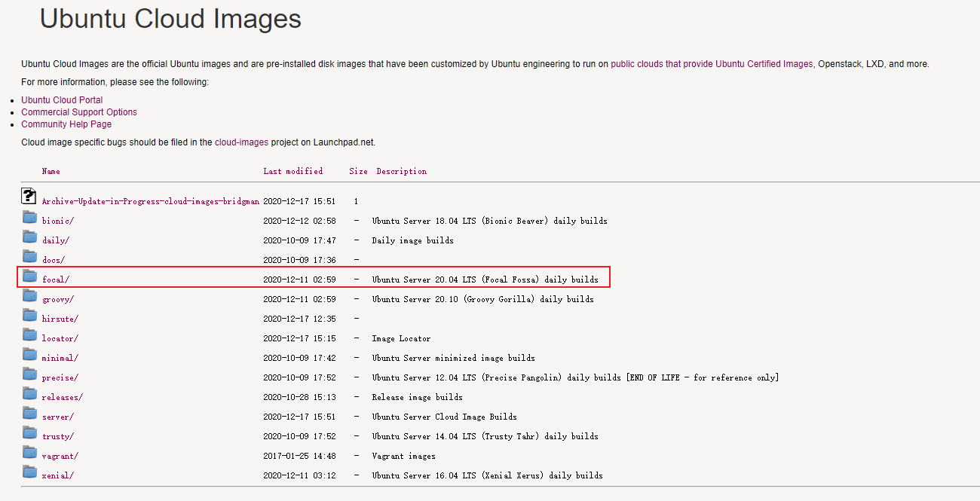Image resolution: width=980 pixels, height=501 pixels.
Task: Open the locator/ directory link
Action: coord(60,338)
